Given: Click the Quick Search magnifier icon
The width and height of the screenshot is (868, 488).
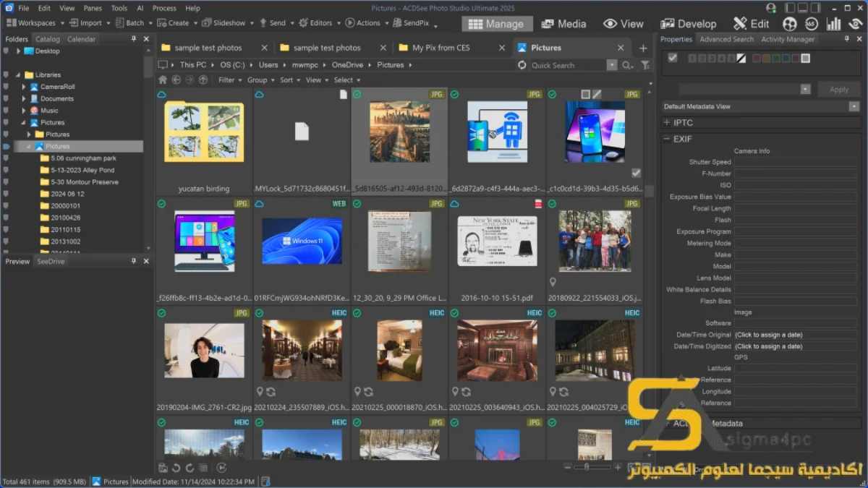Looking at the screenshot, I should tap(626, 65).
